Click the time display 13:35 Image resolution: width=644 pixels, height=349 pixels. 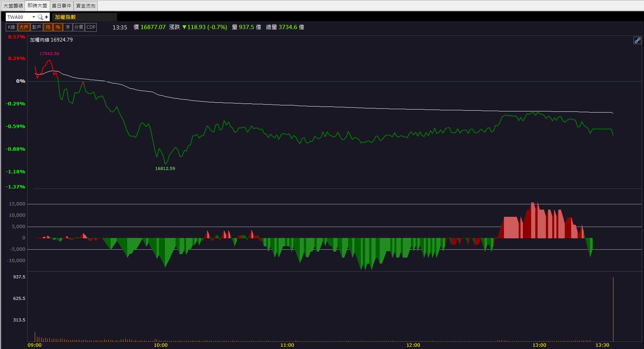120,27
